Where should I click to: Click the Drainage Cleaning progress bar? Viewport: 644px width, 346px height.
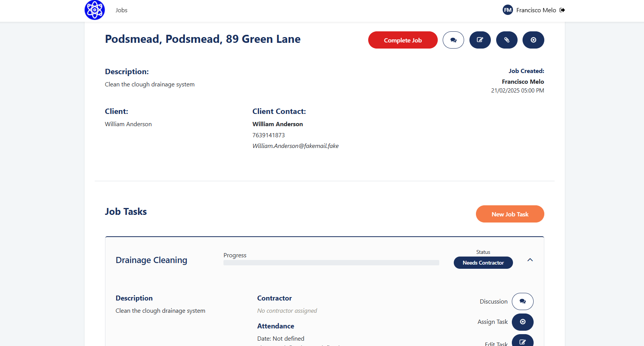tap(331, 263)
